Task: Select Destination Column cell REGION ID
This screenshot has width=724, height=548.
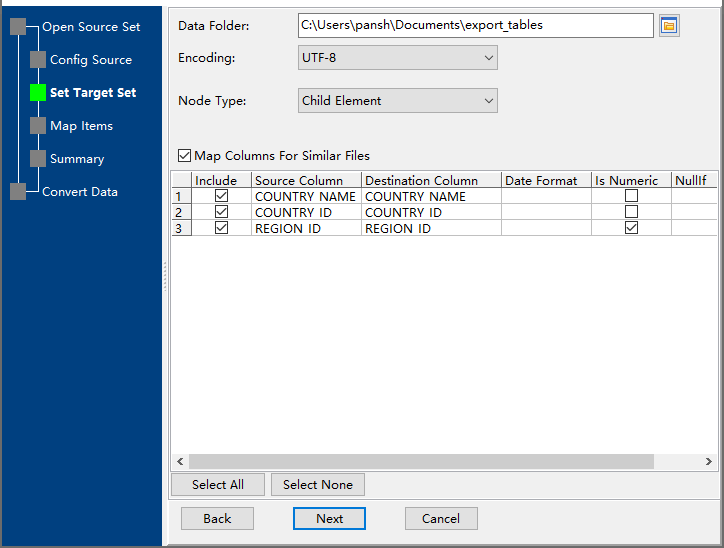Action: coord(431,228)
